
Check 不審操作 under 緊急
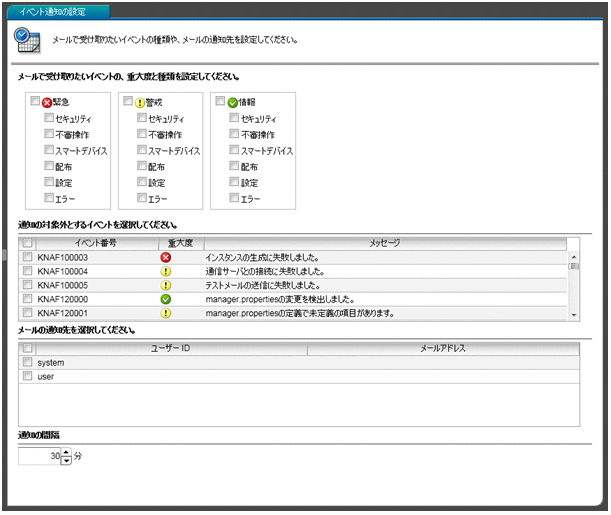pos(49,134)
